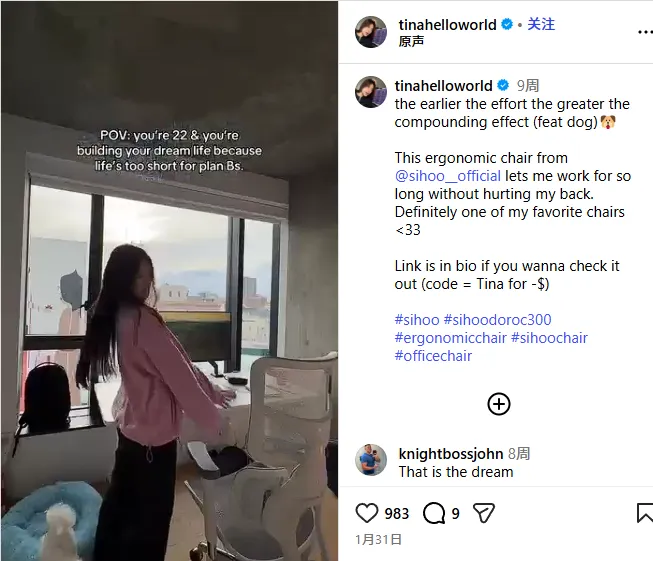Open @sihoo_official mention link

click(448, 176)
